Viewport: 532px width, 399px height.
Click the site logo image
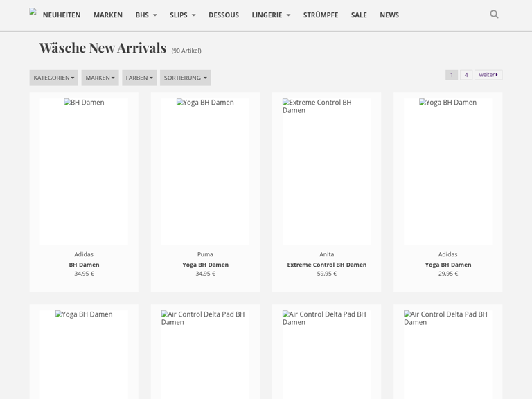tap(33, 12)
